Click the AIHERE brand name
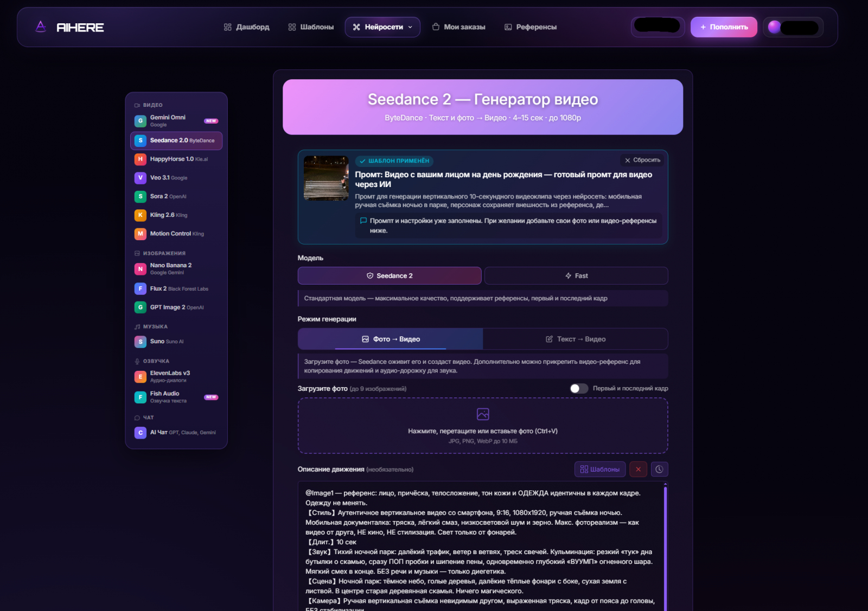The width and height of the screenshot is (868, 611). (x=80, y=27)
